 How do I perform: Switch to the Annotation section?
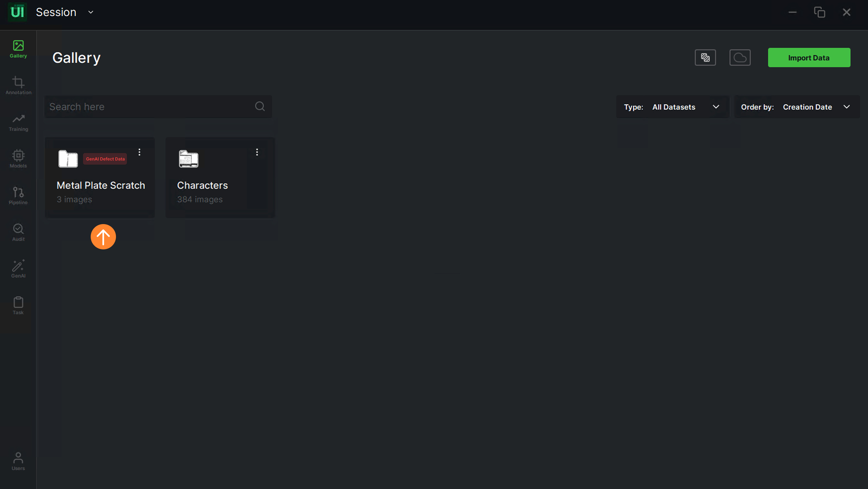click(18, 85)
